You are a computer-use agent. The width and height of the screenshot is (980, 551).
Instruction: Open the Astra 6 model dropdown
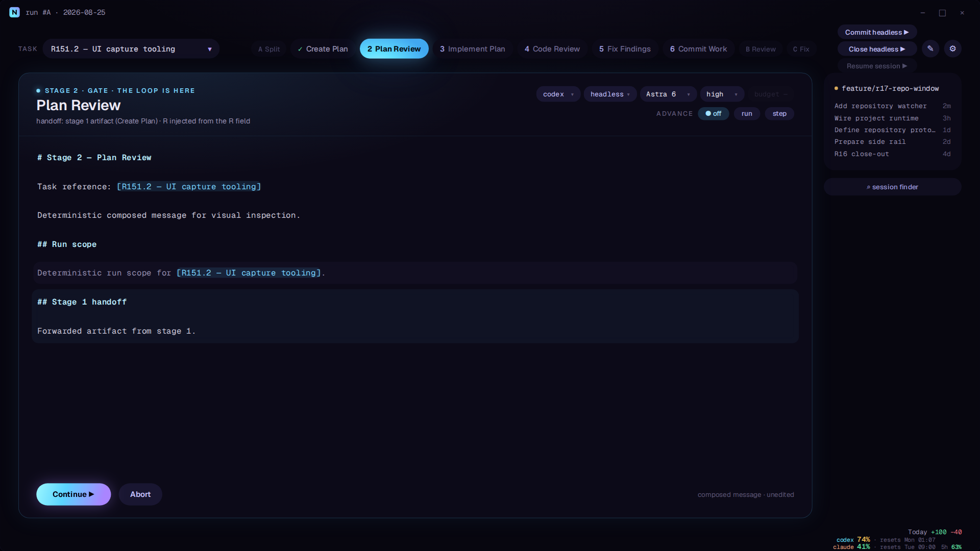[x=668, y=94]
